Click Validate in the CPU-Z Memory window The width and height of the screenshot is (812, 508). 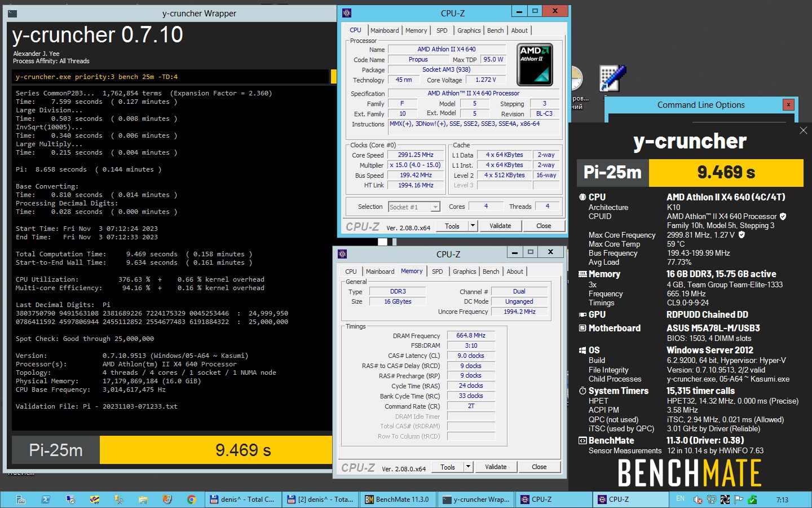click(x=496, y=467)
